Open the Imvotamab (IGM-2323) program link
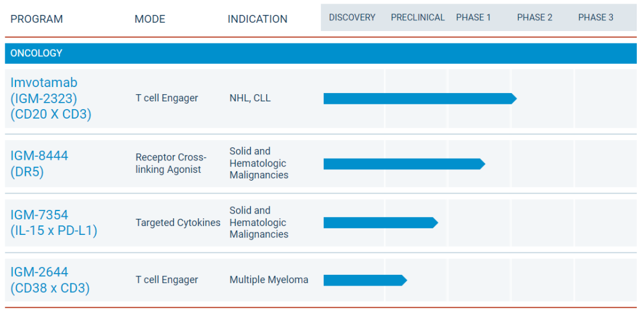The width and height of the screenshot is (644, 313). coord(51,98)
